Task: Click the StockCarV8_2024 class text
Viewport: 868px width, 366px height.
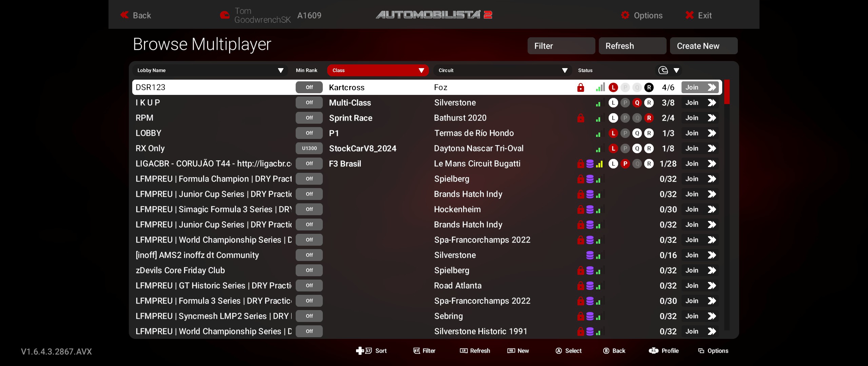Action: pos(362,148)
